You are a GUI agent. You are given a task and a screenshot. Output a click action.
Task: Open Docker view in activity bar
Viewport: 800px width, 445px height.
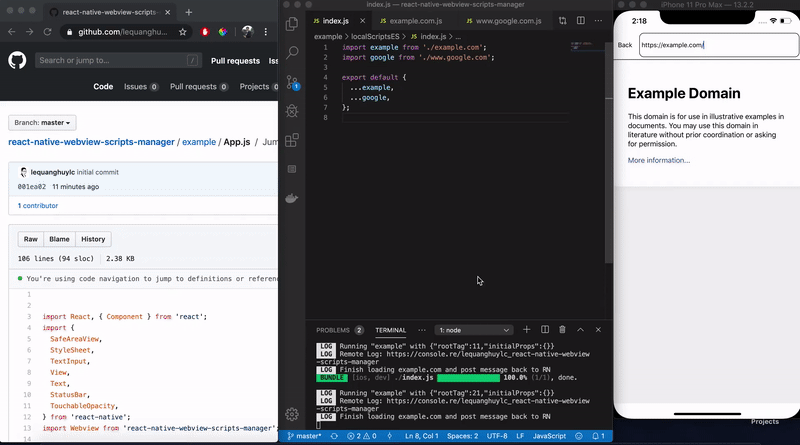click(x=292, y=198)
